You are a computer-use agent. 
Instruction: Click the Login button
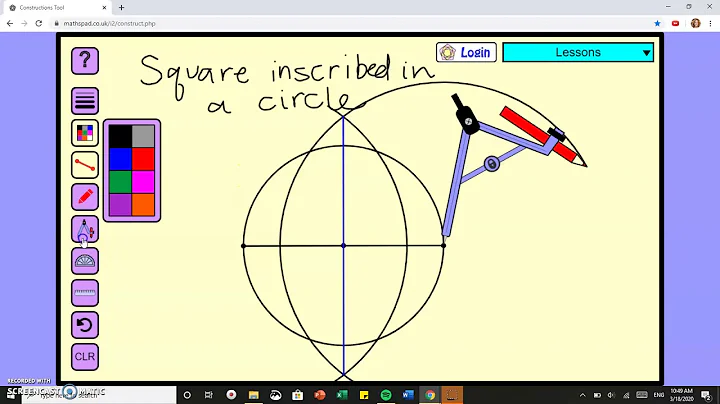(466, 52)
